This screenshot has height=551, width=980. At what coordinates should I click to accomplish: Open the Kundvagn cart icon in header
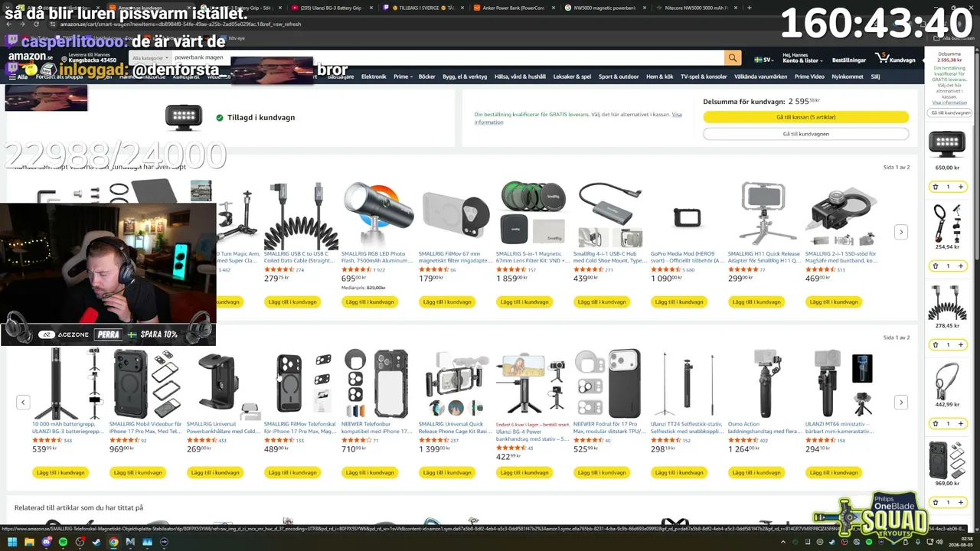click(896, 59)
